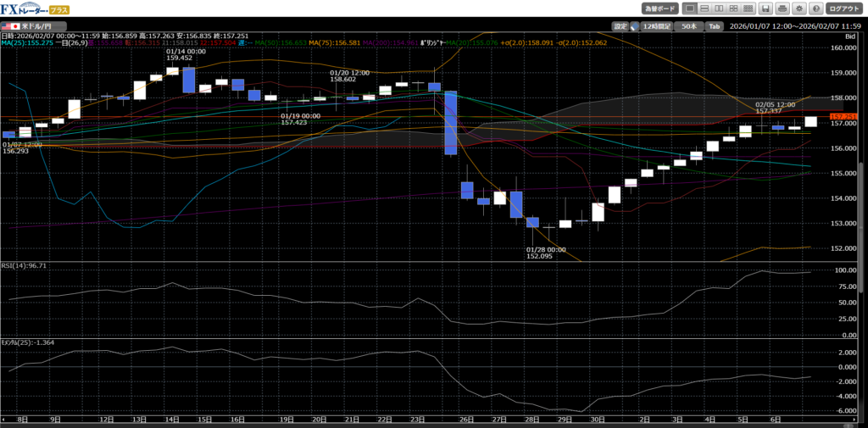Switch to two stacked charts layout
Viewport: 868px width, 428px height.
[x=705, y=8]
